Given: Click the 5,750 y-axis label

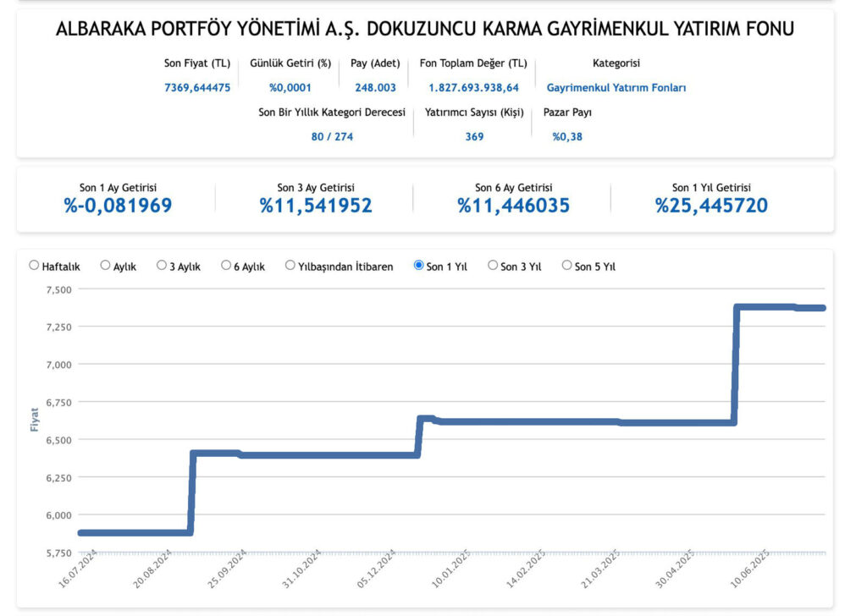Looking at the screenshot, I should pyautogui.click(x=58, y=553).
